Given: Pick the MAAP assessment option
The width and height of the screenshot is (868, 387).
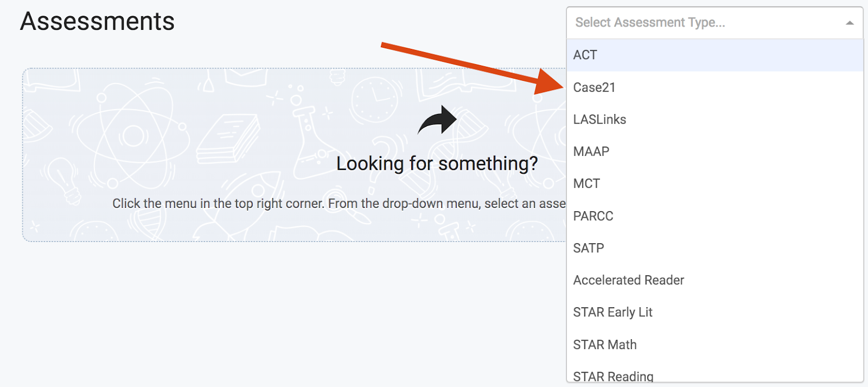Looking at the screenshot, I should (714, 151).
